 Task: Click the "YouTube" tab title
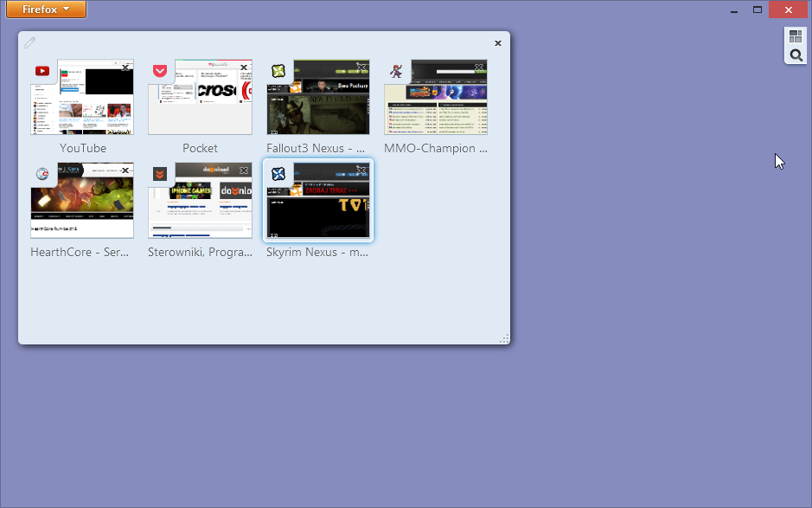(x=82, y=148)
